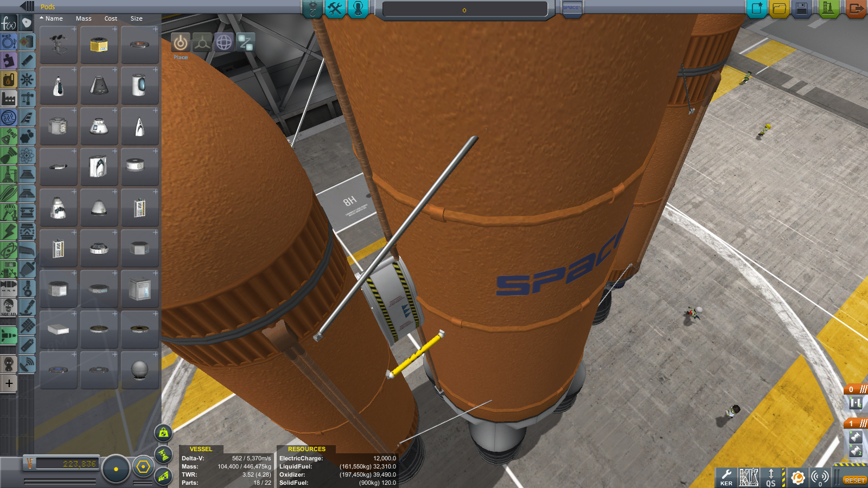
Task: Collapse the stage 0 header
Action: pyautogui.click(x=856, y=389)
